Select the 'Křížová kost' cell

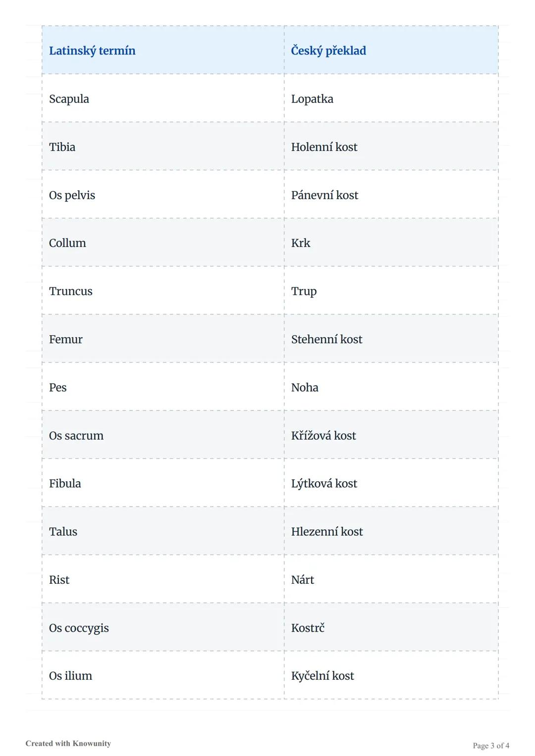(x=323, y=436)
